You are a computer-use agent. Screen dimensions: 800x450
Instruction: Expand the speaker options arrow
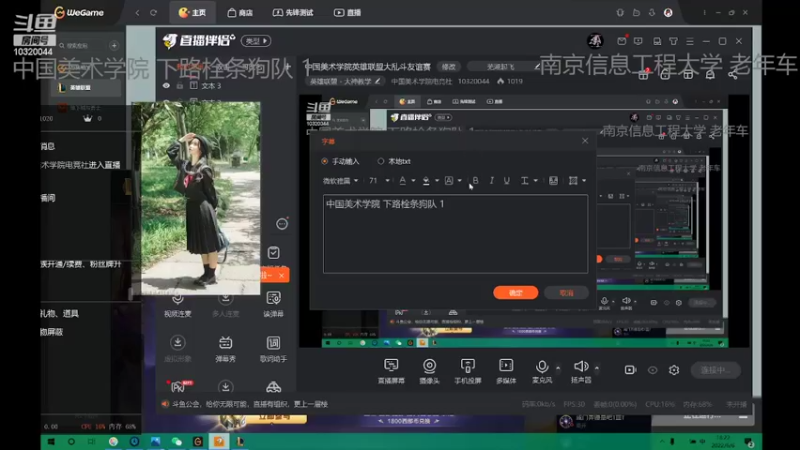coord(596,368)
